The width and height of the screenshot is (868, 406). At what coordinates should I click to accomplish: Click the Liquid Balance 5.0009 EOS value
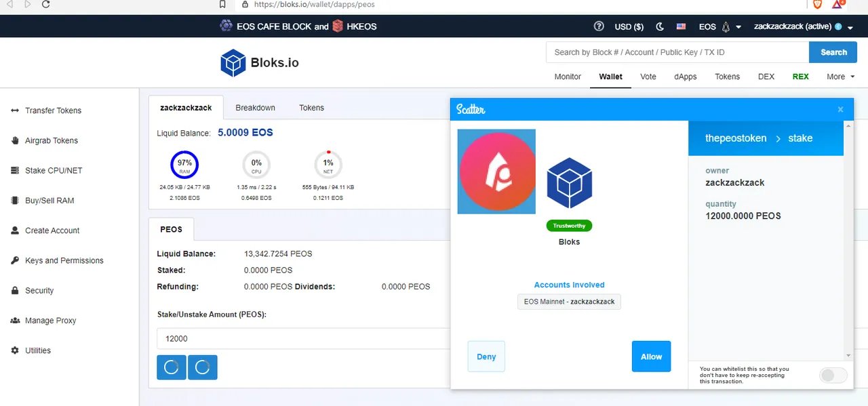click(x=245, y=133)
